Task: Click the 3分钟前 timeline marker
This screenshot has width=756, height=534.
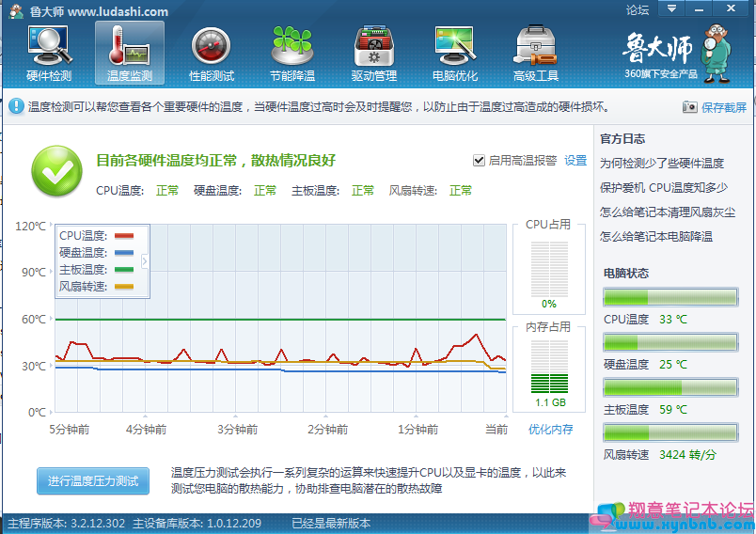Action: [x=235, y=416]
